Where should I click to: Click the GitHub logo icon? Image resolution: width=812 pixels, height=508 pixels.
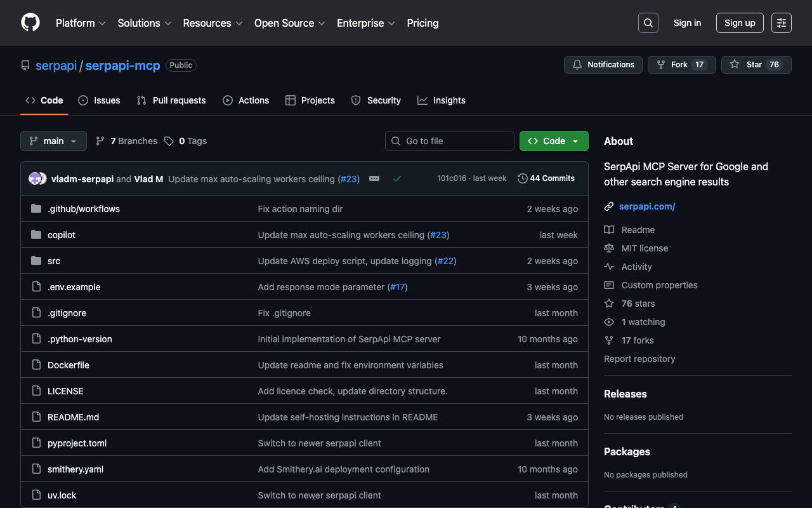coord(30,23)
